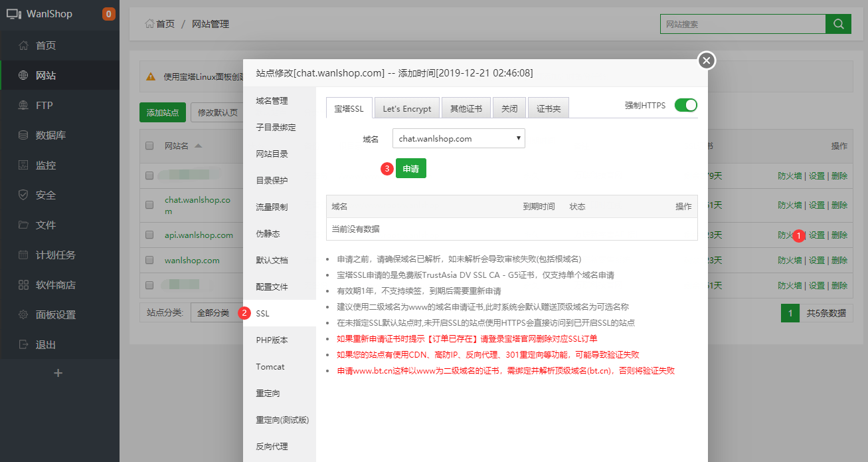Click the 监控 monitoring sidebar icon
The height and width of the screenshot is (462, 868).
click(x=24, y=166)
